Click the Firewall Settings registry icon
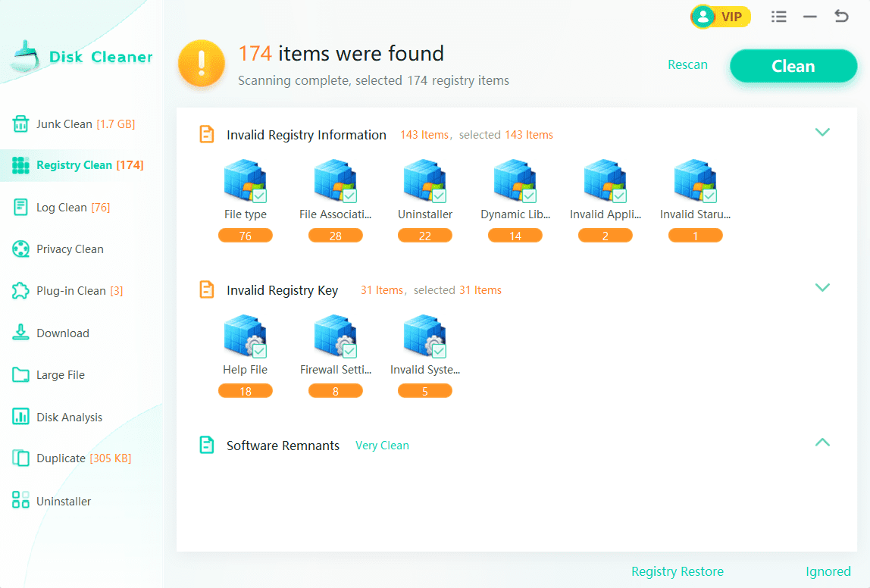This screenshot has height=588, width=870. (333, 336)
